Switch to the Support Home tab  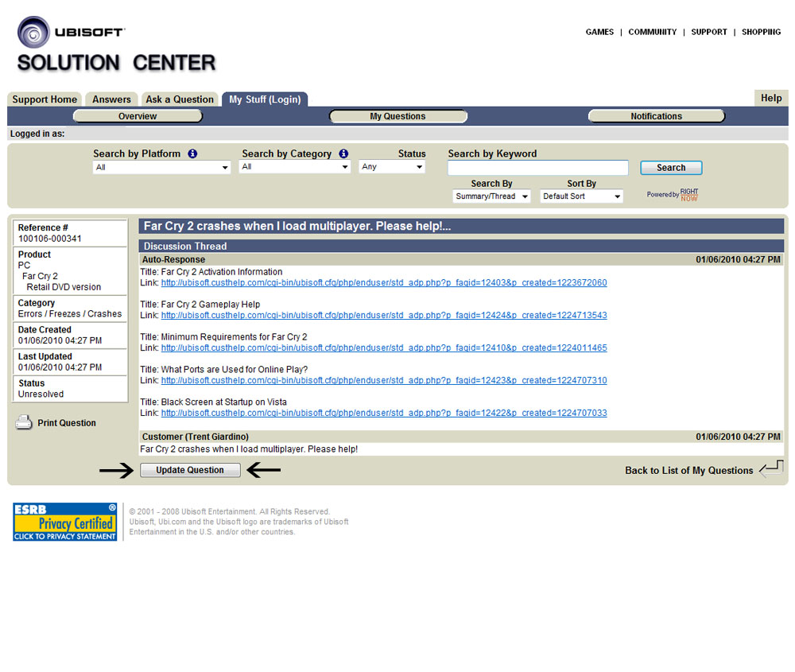(45, 99)
